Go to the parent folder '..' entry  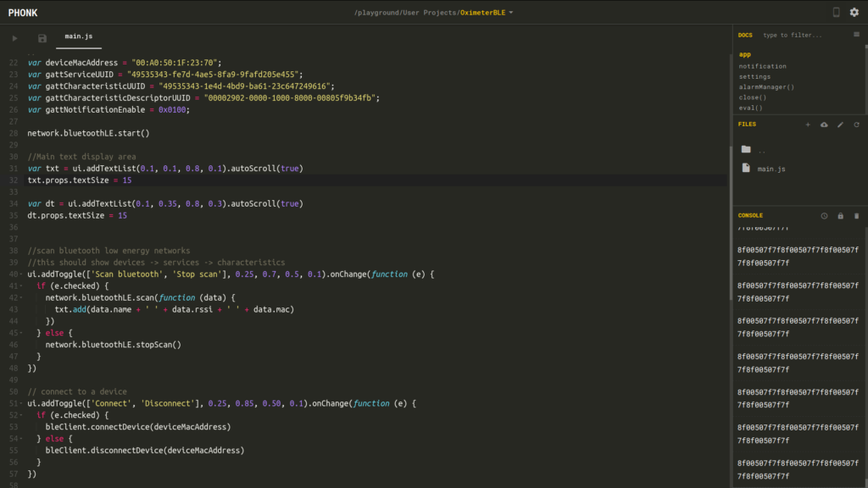[x=762, y=151]
